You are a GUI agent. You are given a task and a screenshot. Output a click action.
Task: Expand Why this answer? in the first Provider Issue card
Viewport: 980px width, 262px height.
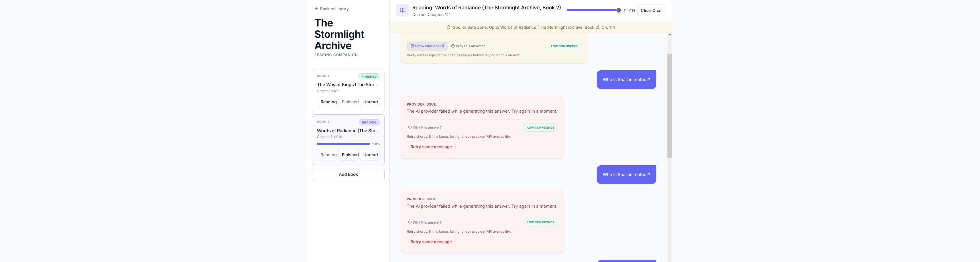tap(425, 127)
